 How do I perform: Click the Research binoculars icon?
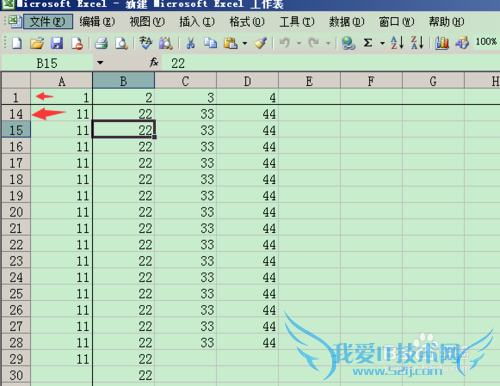pyautogui.click(x=166, y=43)
